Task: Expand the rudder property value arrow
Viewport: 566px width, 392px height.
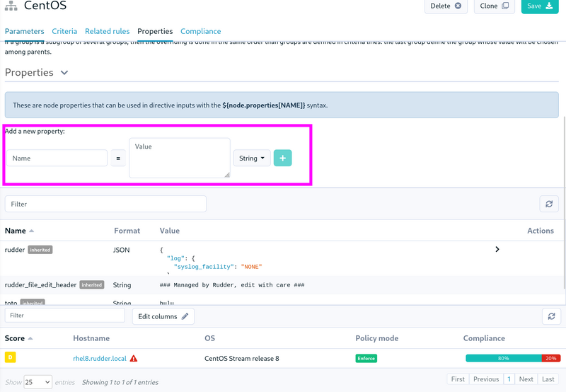Action: pos(497,249)
